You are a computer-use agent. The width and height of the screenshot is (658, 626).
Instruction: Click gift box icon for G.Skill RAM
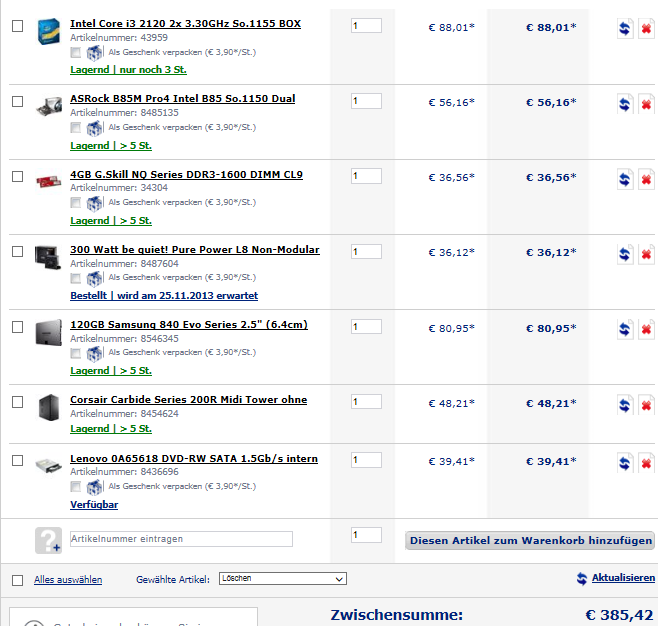point(94,203)
